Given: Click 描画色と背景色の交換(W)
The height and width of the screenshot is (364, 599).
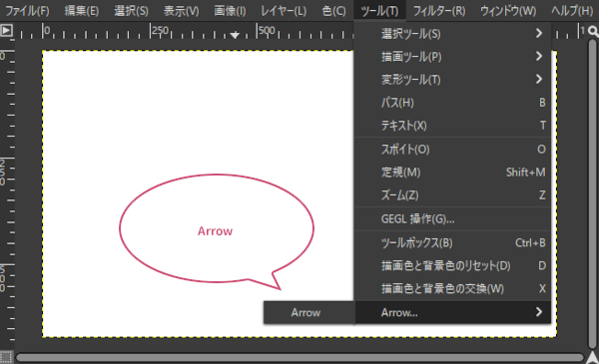Looking at the screenshot, I should (x=452, y=288).
